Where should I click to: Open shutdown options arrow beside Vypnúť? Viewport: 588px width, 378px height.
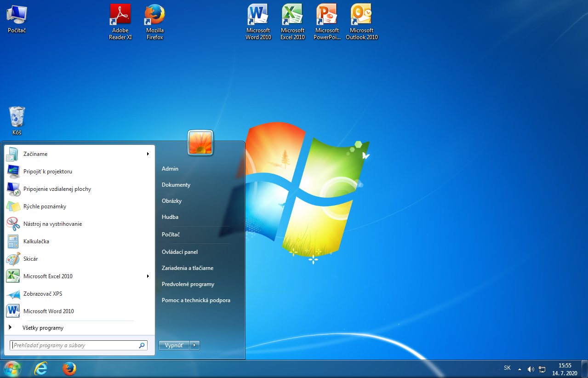(195, 345)
